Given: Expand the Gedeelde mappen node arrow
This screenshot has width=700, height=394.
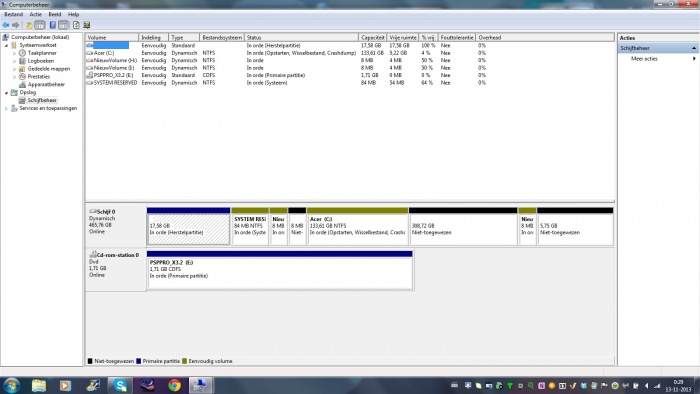Looking at the screenshot, I should [15, 69].
